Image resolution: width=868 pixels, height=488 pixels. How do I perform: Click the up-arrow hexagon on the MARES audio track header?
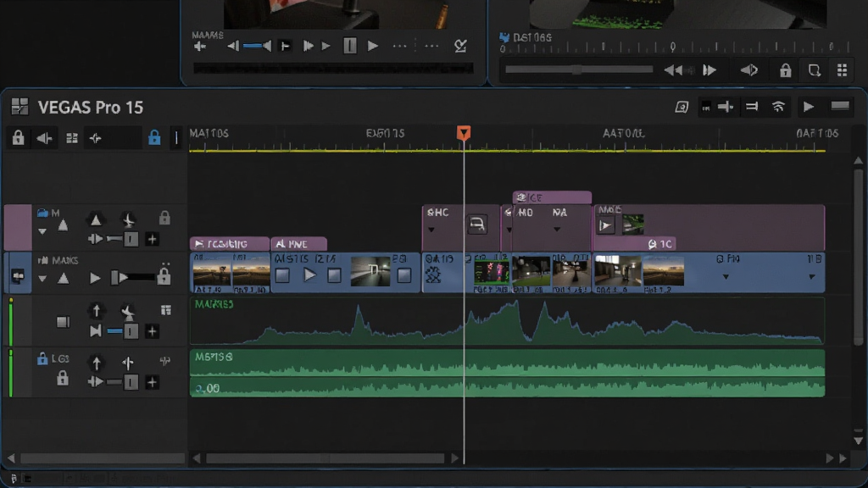coord(97,310)
